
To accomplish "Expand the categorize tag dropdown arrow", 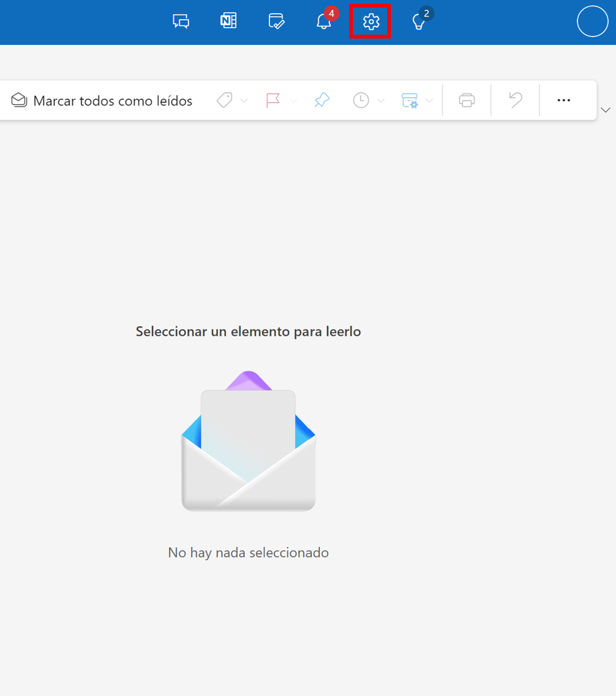I will 244,101.
